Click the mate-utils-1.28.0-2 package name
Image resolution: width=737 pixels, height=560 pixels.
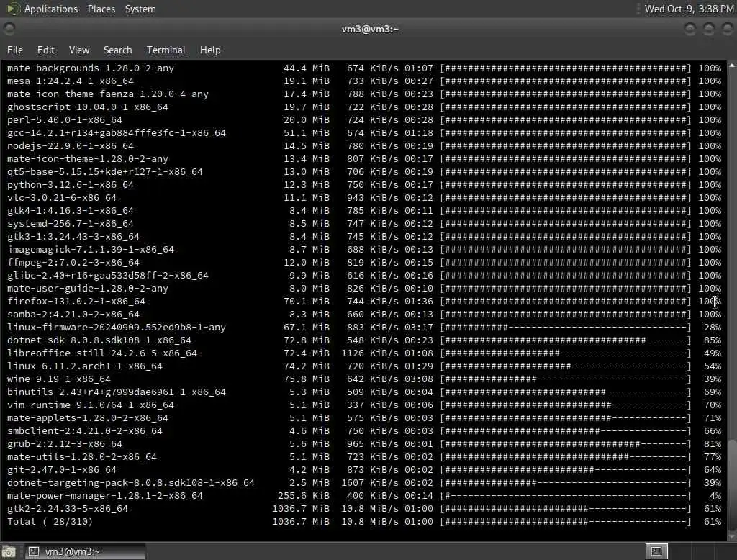[82, 456]
